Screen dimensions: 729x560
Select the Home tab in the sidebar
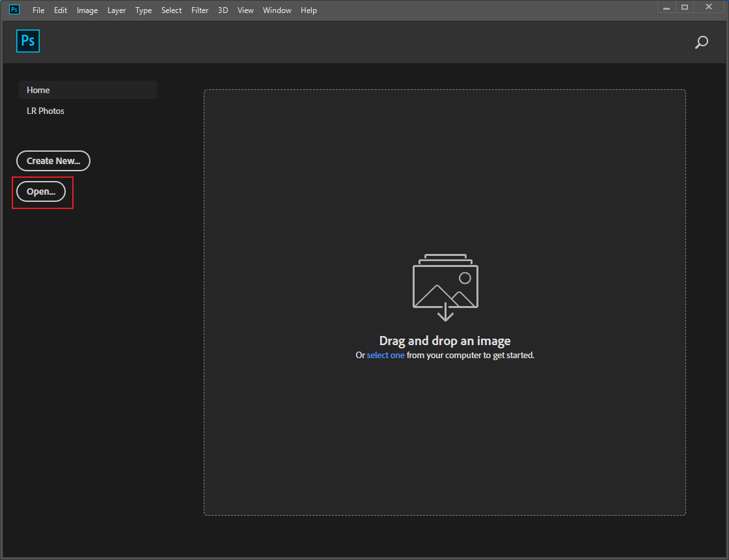38,90
